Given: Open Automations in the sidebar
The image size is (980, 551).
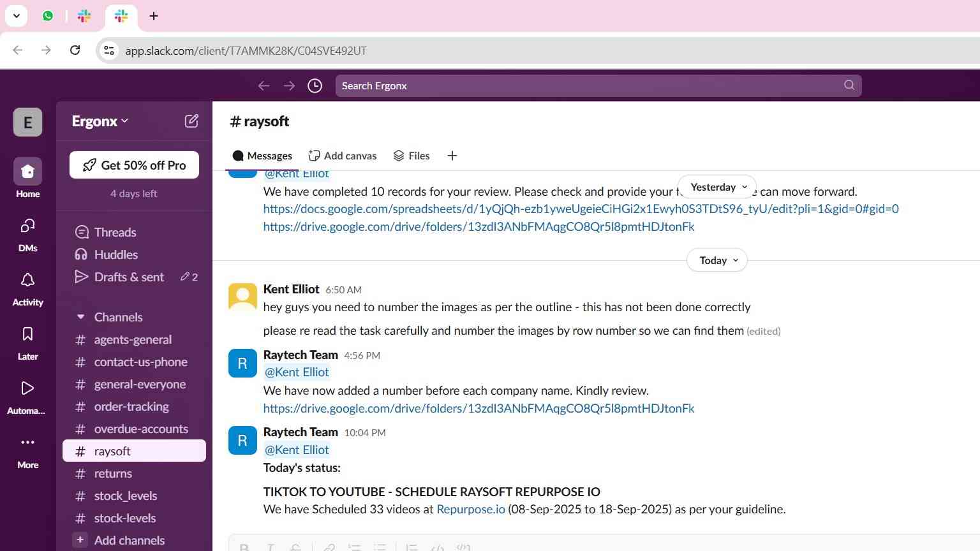Looking at the screenshot, I should click(27, 397).
